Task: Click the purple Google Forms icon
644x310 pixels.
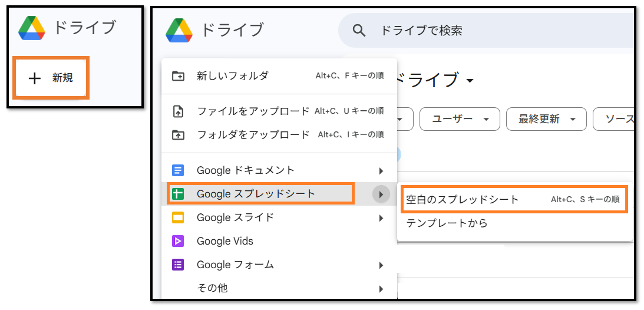Action: click(x=178, y=265)
